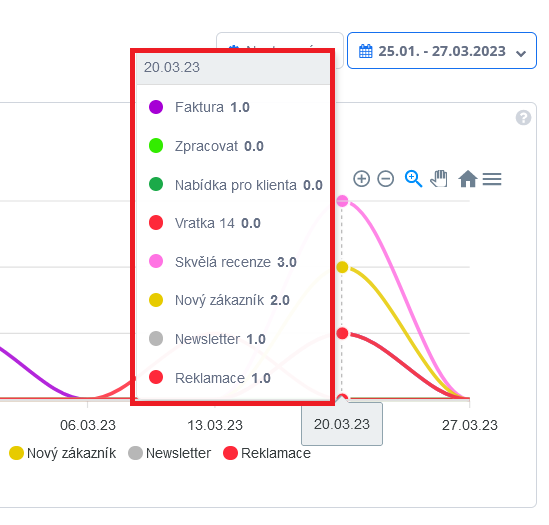Click the pink Skvělá recenze data point
Viewport: 549px width, 525px height.
(342, 201)
